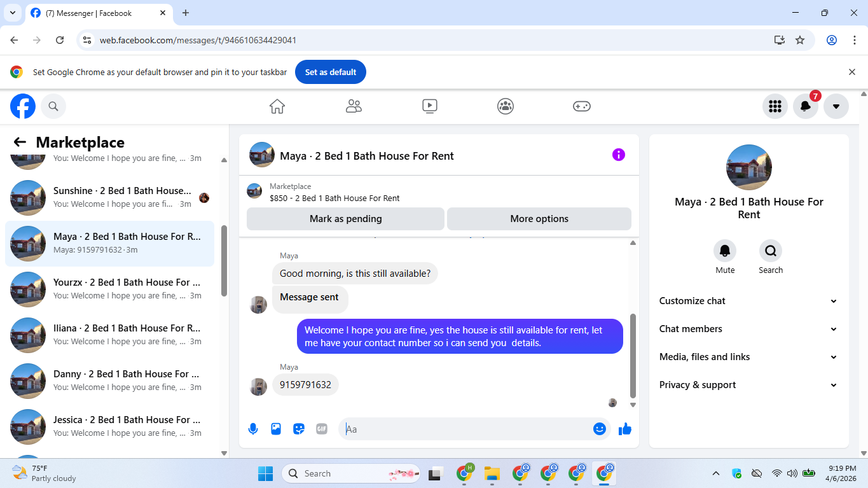Click the taskbar Search box
This screenshot has width=868, height=488.
tap(351, 473)
